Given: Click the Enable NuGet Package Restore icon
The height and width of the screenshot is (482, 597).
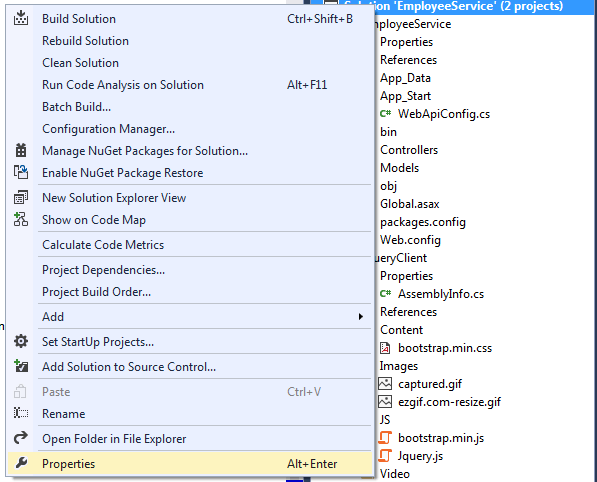Looking at the screenshot, I should point(21,172).
